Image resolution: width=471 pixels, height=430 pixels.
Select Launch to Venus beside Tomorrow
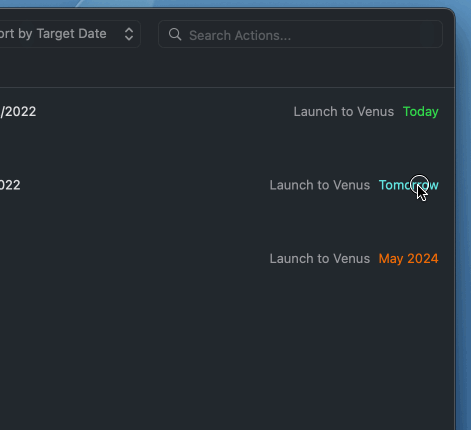pyautogui.click(x=320, y=185)
